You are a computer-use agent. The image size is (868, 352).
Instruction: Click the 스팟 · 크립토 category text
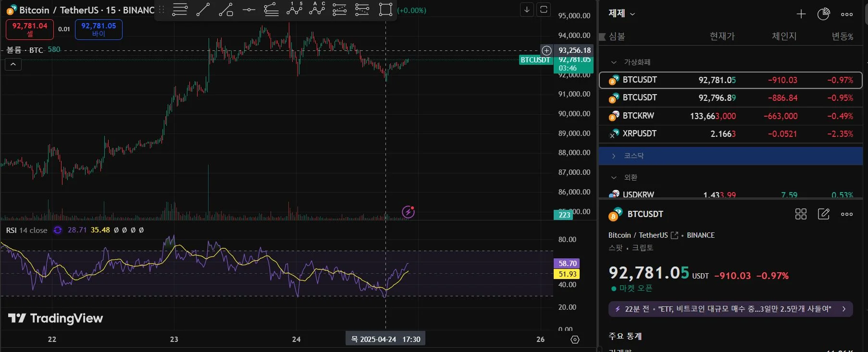click(x=631, y=248)
